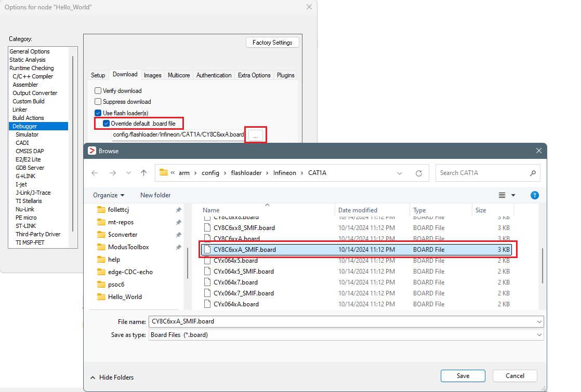581x392 pixels.
Task: Switch to the Setup tab
Action: [98, 75]
